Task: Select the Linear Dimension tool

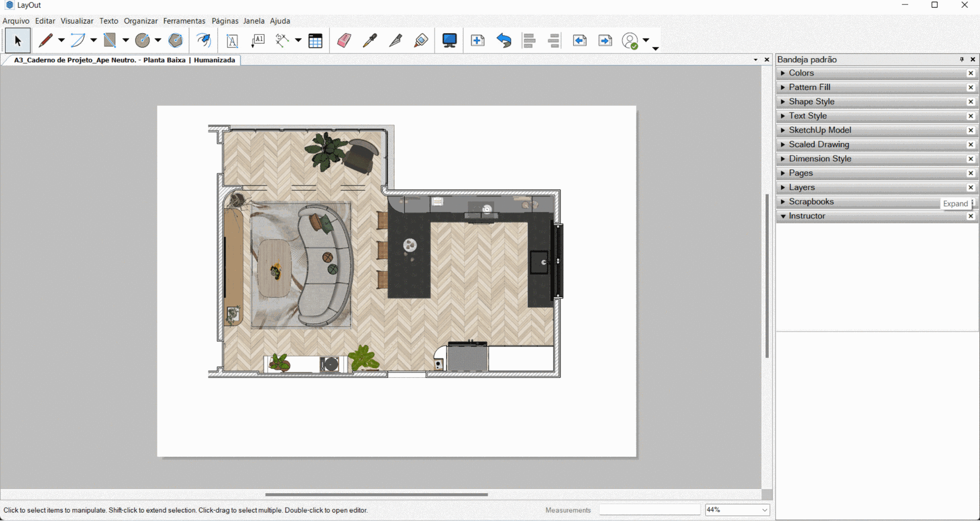Action: tap(282, 40)
